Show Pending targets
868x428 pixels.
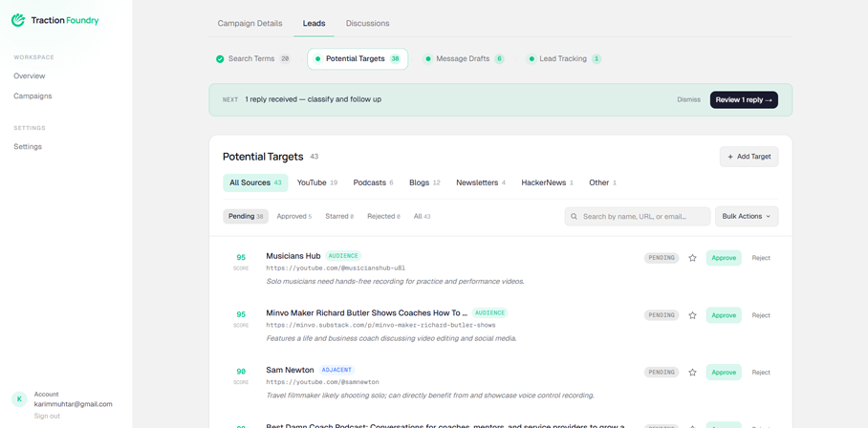(x=246, y=216)
